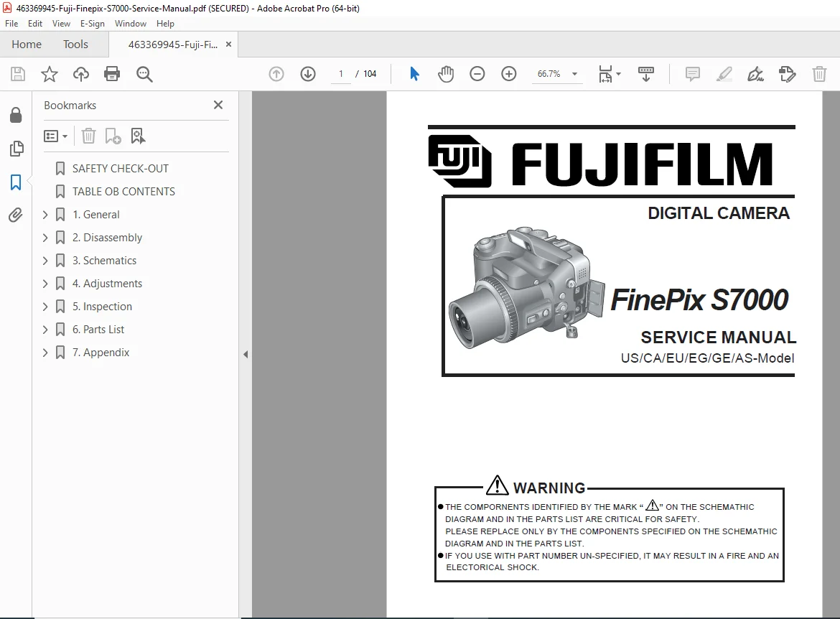Toggle the Bookmarks panel sidebar icon
The width and height of the screenshot is (840, 619).
click(x=16, y=182)
